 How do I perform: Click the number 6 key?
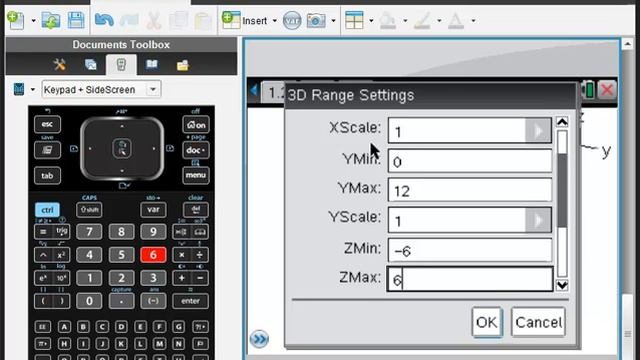point(153,255)
